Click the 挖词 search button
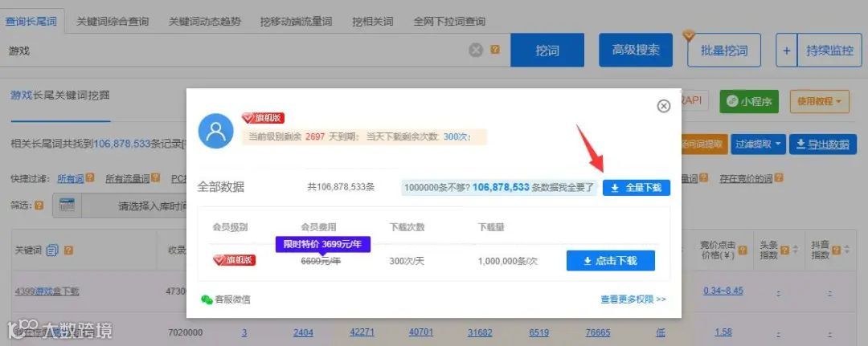The width and height of the screenshot is (868, 346). click(547, 51)
